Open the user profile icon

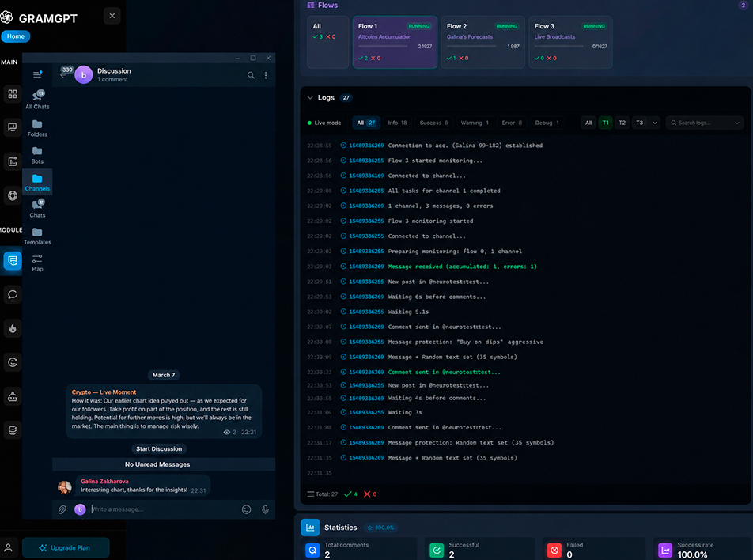[x=8, y=548]
